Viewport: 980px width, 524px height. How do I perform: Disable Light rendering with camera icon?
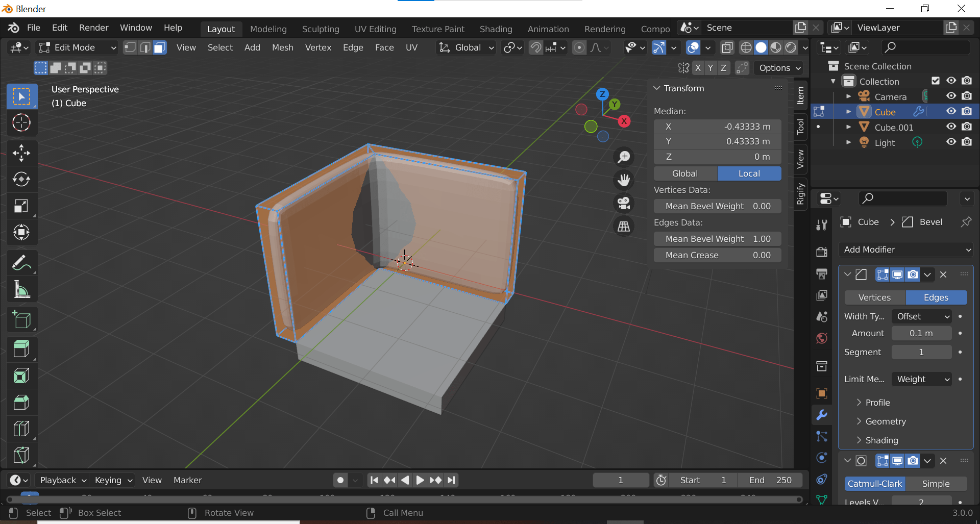click(966, 142)
